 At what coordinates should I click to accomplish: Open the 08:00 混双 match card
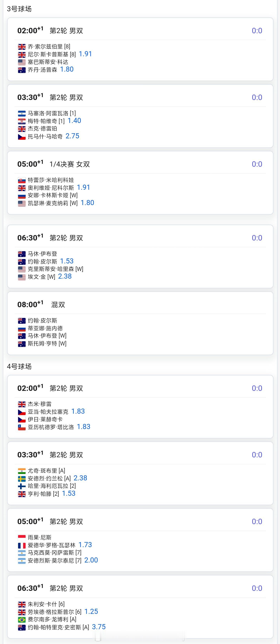point(140,323)
